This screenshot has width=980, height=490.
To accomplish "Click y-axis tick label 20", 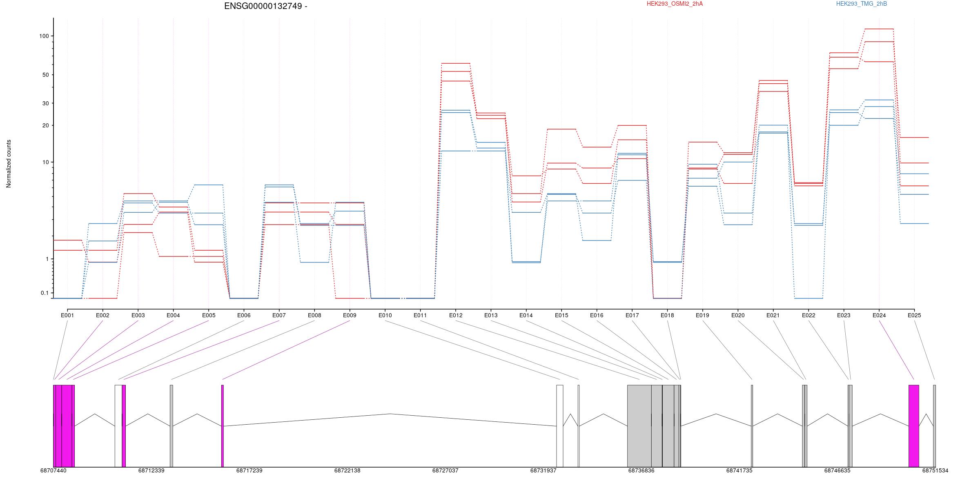I will (45, 125).
